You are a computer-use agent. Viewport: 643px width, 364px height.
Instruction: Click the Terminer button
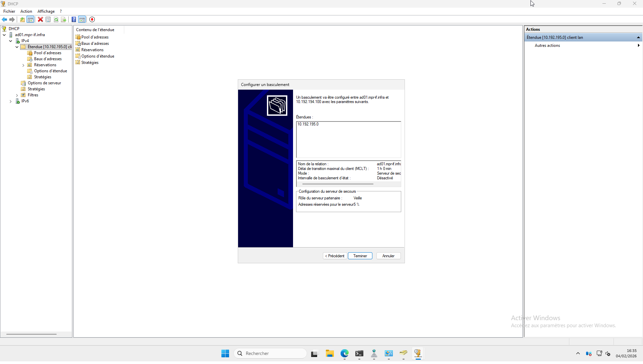[x=360, y=256]
